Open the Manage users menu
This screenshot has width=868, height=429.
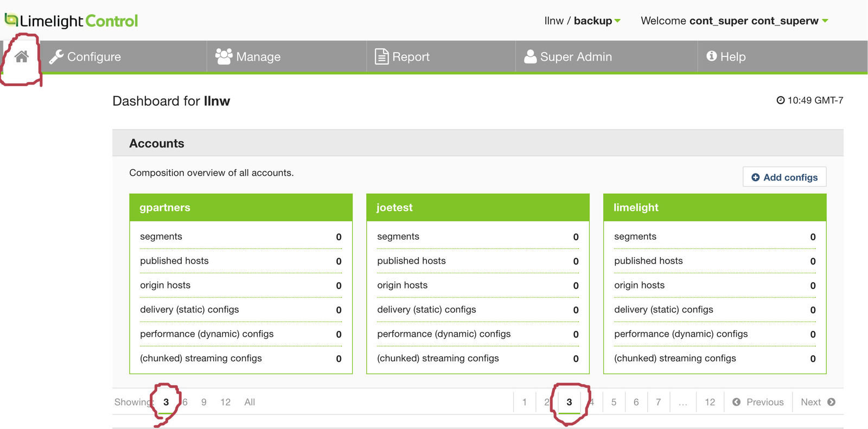pos(248,57)
